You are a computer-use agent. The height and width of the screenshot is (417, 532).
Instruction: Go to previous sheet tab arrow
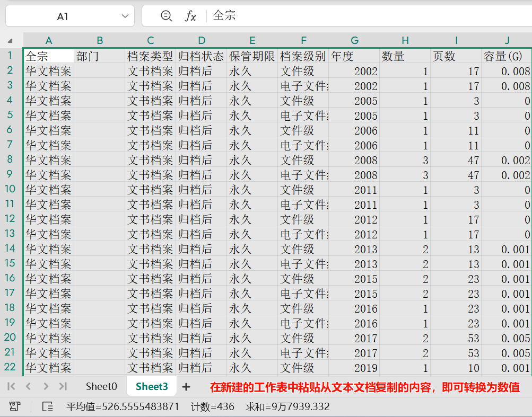coord(29,387)
